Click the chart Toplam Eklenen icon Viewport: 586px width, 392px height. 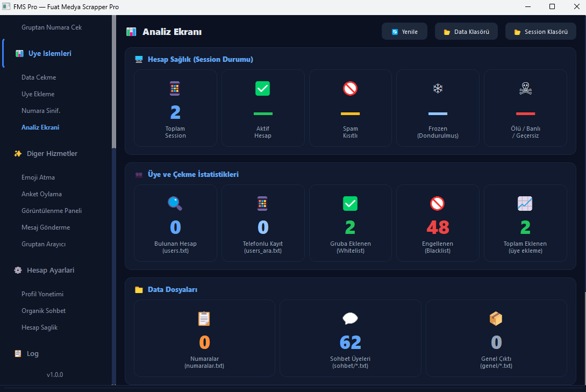click(525, 203)
